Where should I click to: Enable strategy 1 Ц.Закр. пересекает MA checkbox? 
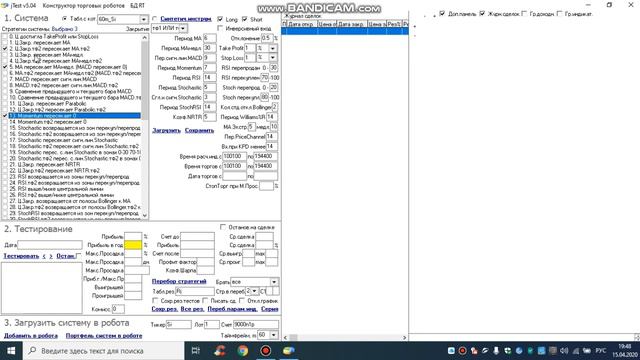(x=5, y=42)
